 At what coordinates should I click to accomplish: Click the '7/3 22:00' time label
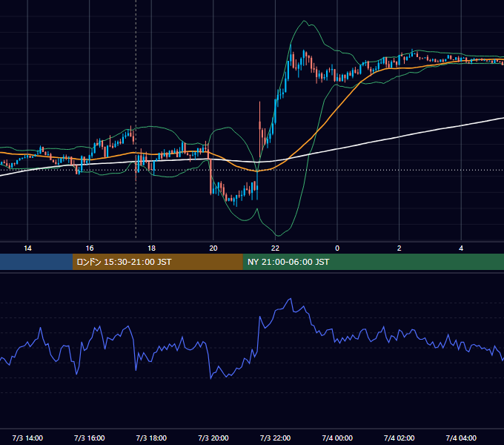coord(275,438)
